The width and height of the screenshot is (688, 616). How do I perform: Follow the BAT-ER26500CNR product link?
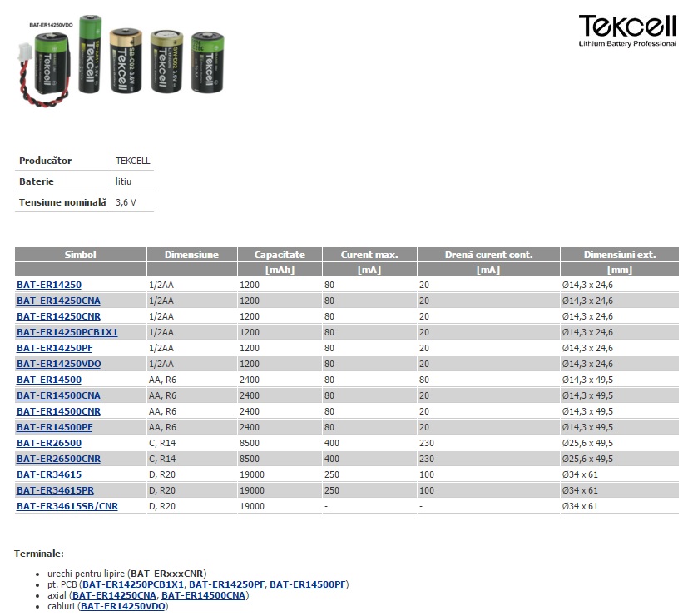58,459
